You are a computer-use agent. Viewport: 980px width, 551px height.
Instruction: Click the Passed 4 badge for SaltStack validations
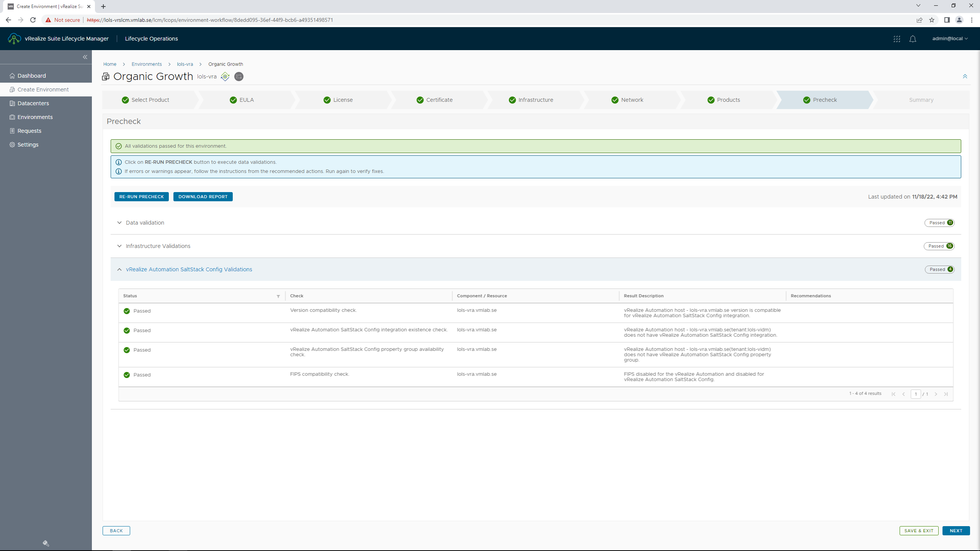tap(940, 269)
